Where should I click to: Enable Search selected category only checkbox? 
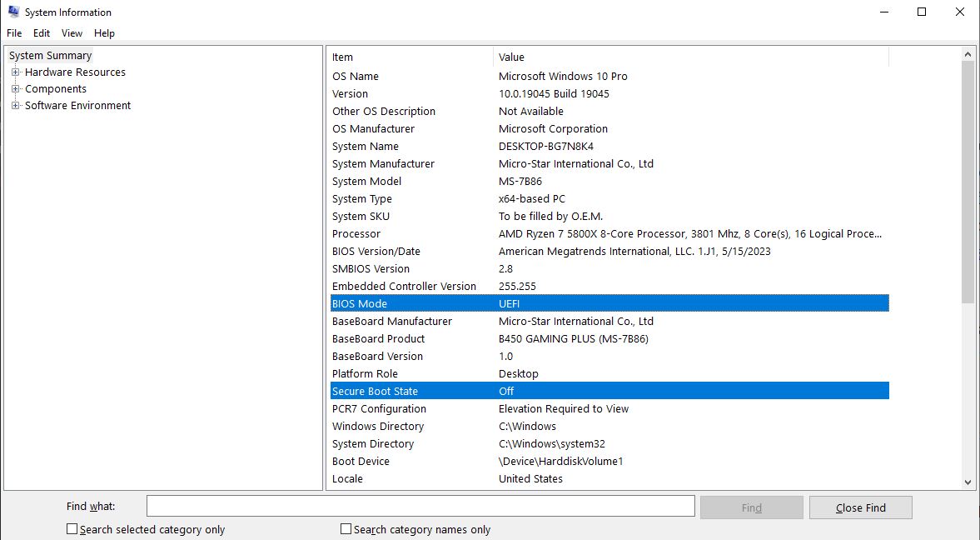click(72, 528)
